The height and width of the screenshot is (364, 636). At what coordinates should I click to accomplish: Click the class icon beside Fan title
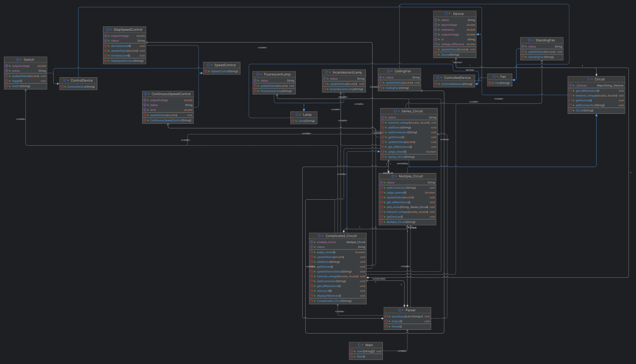(494, 77)
